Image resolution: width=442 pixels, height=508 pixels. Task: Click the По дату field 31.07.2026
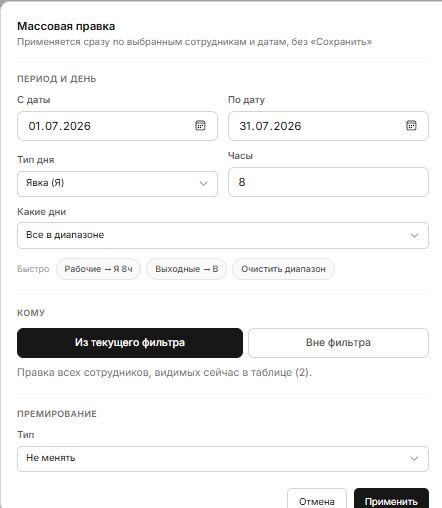(x=328, y=126)
